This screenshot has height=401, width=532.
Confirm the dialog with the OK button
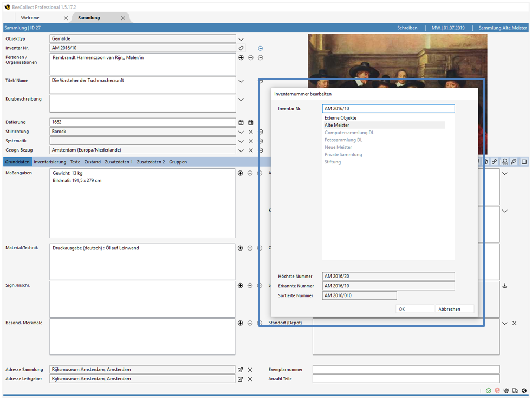(x=414, y=308)
